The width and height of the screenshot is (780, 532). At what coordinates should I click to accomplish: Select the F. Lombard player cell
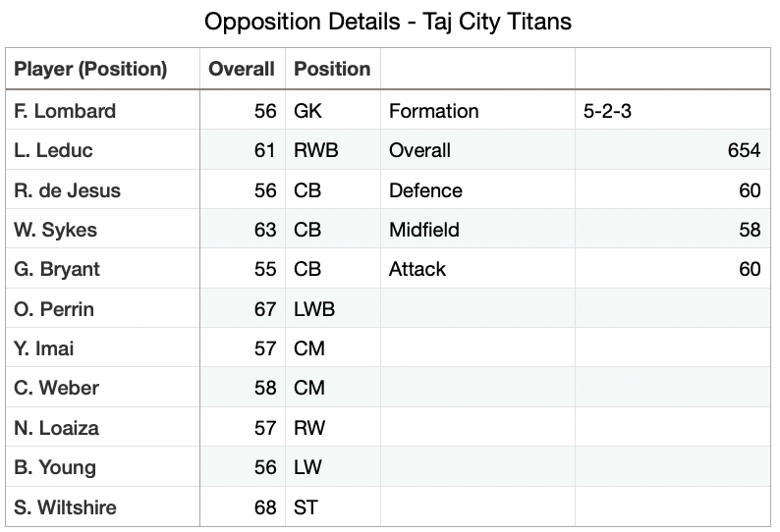[x=102, y=111]
